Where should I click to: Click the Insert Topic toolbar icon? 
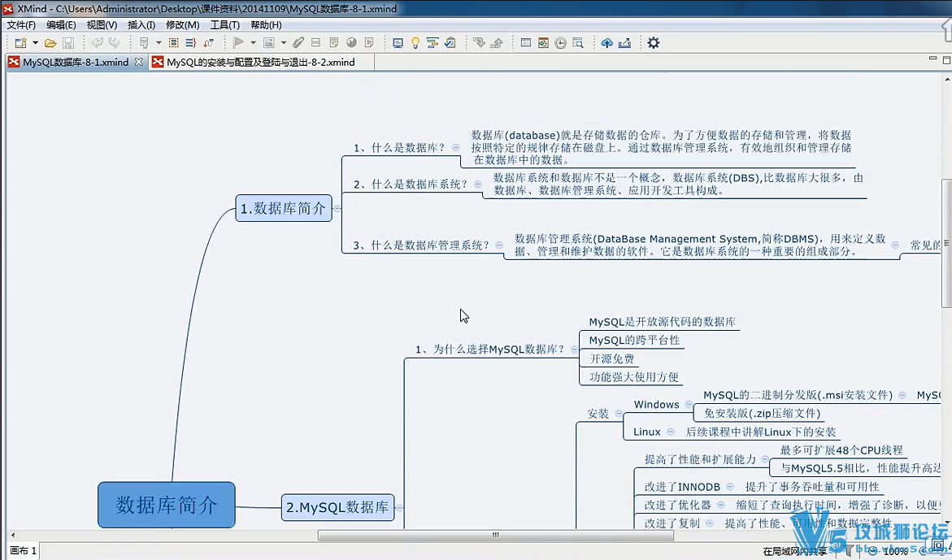tap(144, 42)
